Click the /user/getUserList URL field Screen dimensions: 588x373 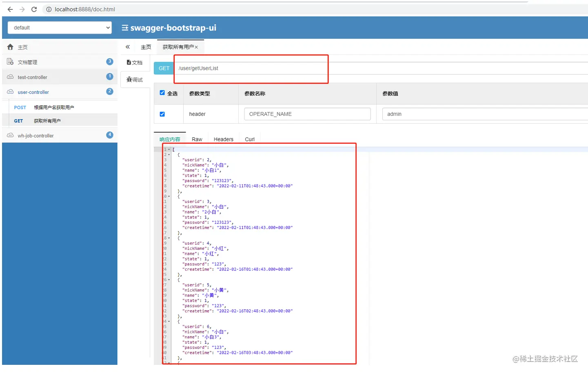(381, 68)
